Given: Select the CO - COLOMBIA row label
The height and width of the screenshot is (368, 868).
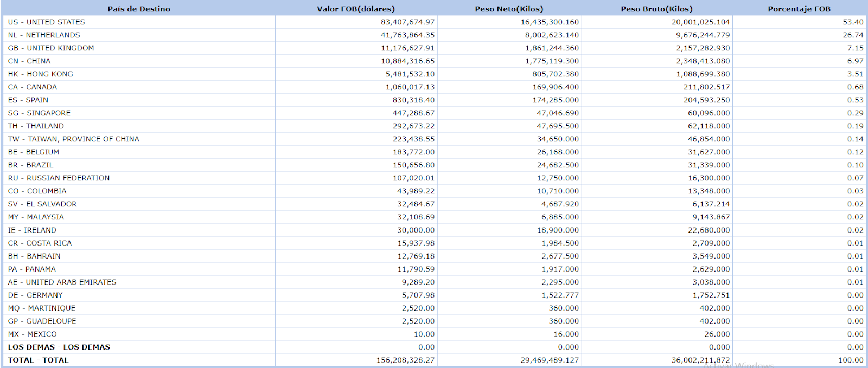Looking at the screenshot, I should pyautogui.click(x=37, y=191).
